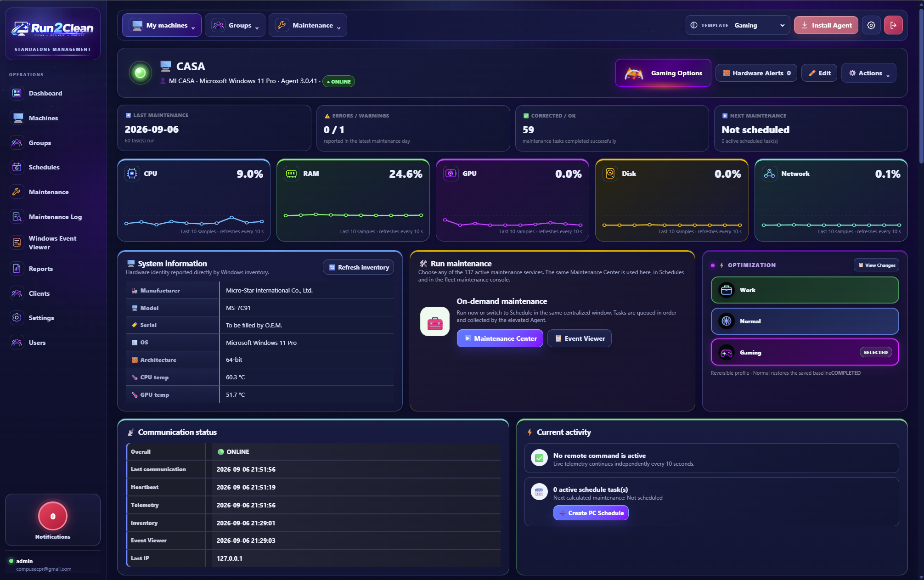
Task: Click Create PC Schedule button
Action: pos(591,513)
